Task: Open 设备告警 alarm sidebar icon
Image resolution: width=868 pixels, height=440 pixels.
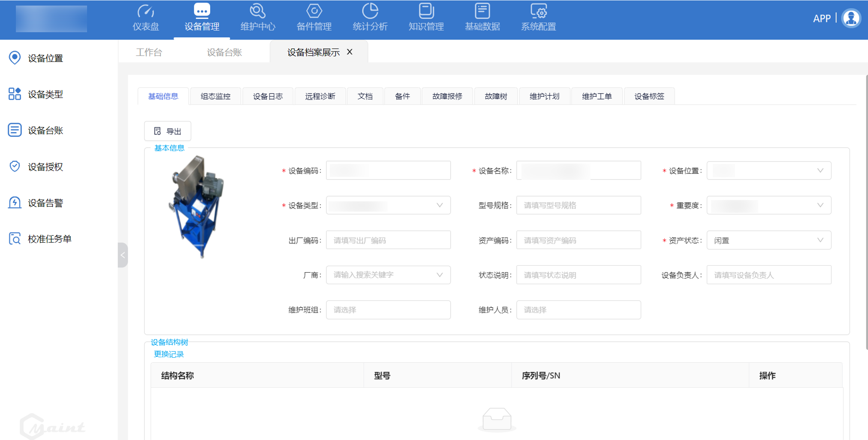Action: 15,203
